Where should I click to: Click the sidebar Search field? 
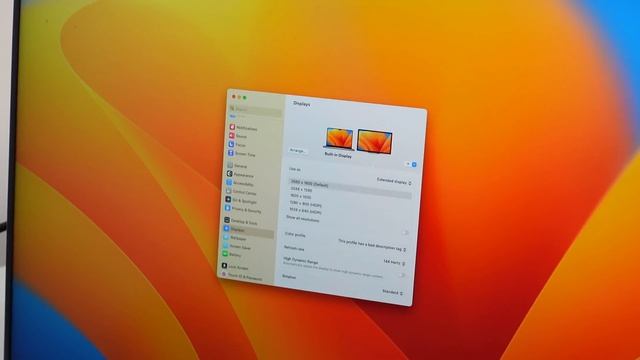pyautogui.click(x=255, y=109)
